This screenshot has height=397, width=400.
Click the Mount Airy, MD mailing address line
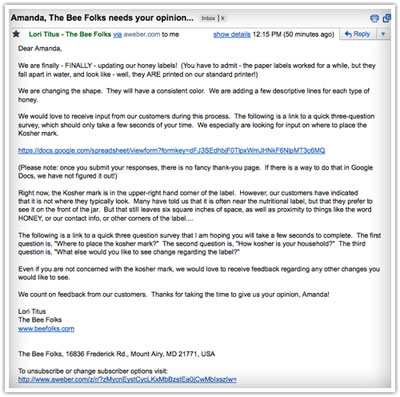117,354
